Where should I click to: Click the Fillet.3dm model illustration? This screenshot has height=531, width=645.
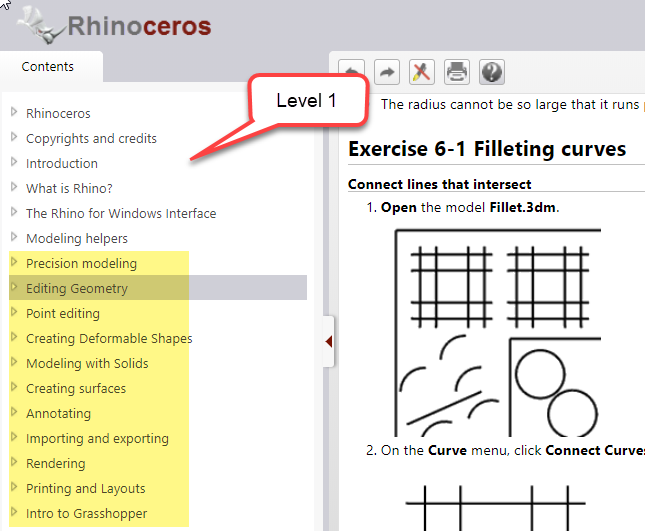(498, 332)
